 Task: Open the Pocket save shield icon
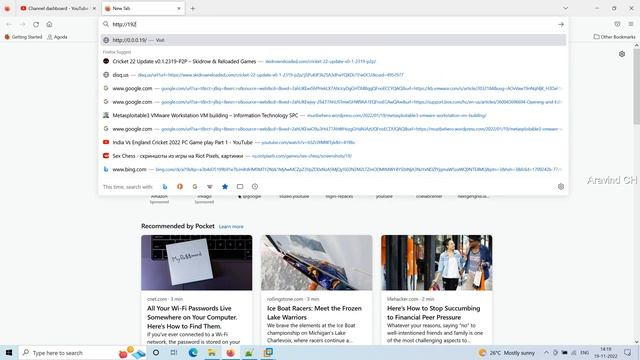coord(617,24)
